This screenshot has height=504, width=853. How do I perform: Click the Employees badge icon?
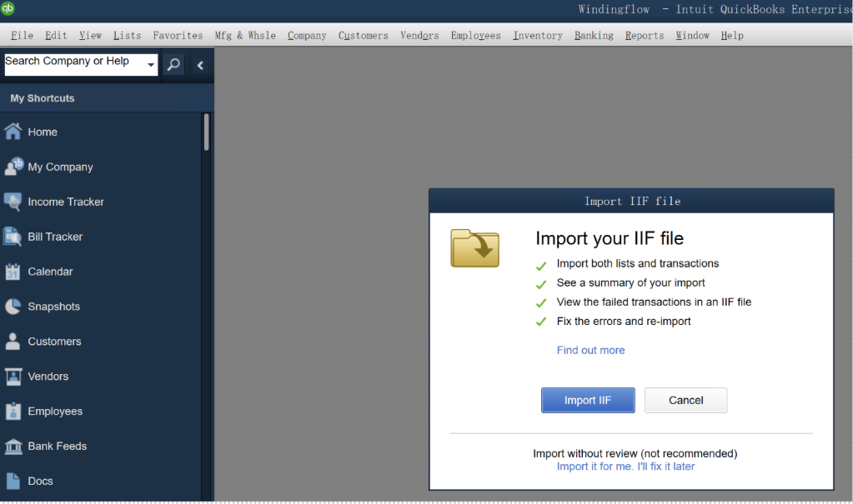[13, 411]
